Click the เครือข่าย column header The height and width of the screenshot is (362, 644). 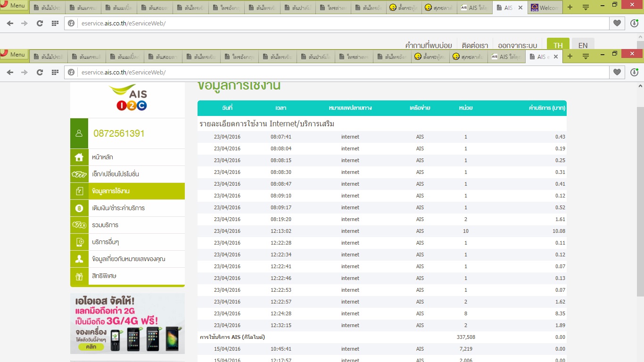420,108
